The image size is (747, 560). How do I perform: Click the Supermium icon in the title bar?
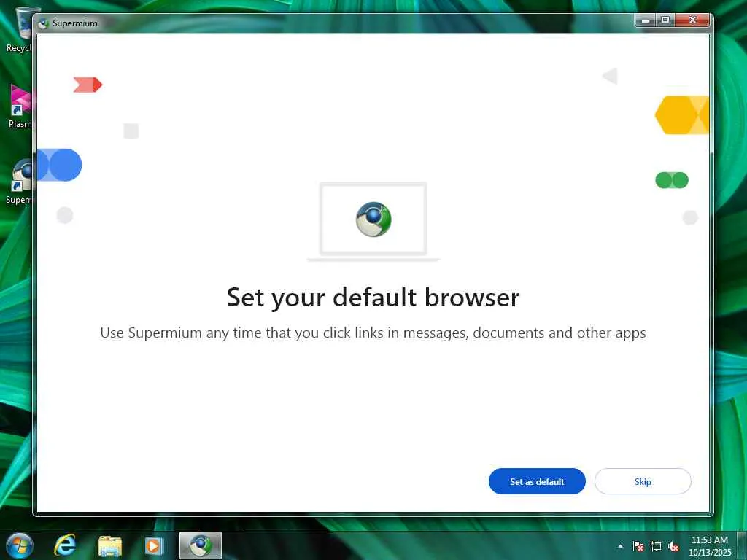point(43,23)
